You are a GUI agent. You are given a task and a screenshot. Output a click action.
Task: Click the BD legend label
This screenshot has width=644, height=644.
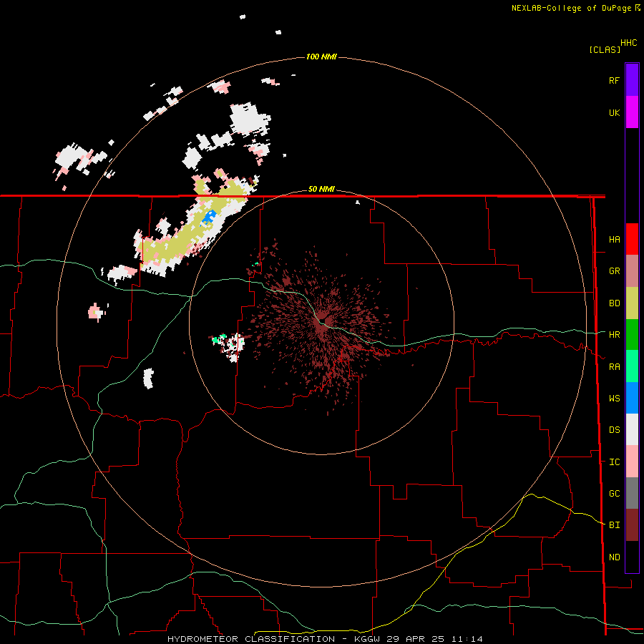pyautogui.click(x=614, y=303)
